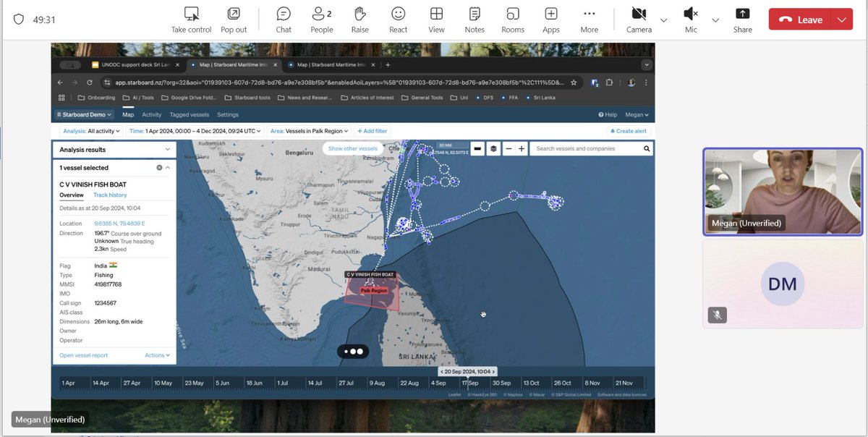Reload the Starboard page
Image resolution: width=868 pixels, height=437 pixels.
tap(90, 82)
